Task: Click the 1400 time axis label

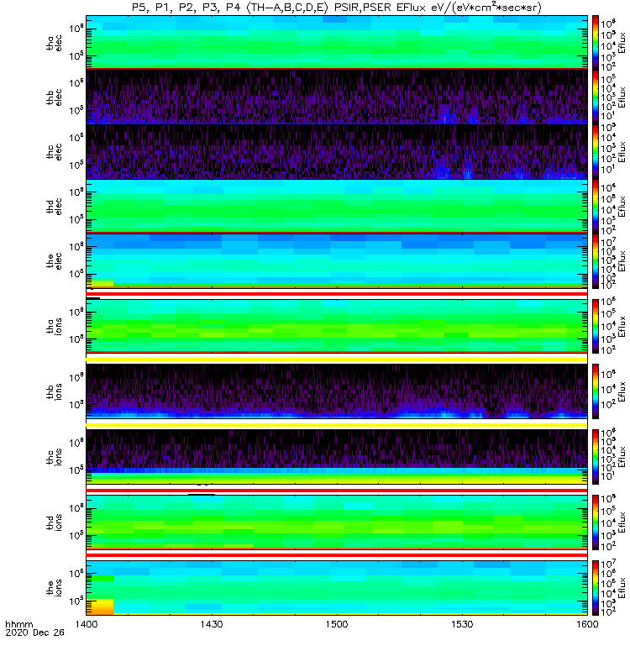Action: coord(87,624)
